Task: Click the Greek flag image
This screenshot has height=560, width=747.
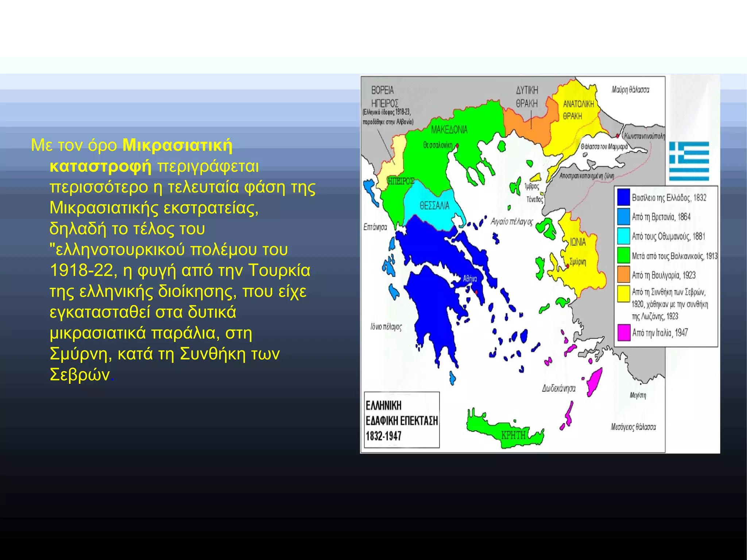Action: coord(689,161)
